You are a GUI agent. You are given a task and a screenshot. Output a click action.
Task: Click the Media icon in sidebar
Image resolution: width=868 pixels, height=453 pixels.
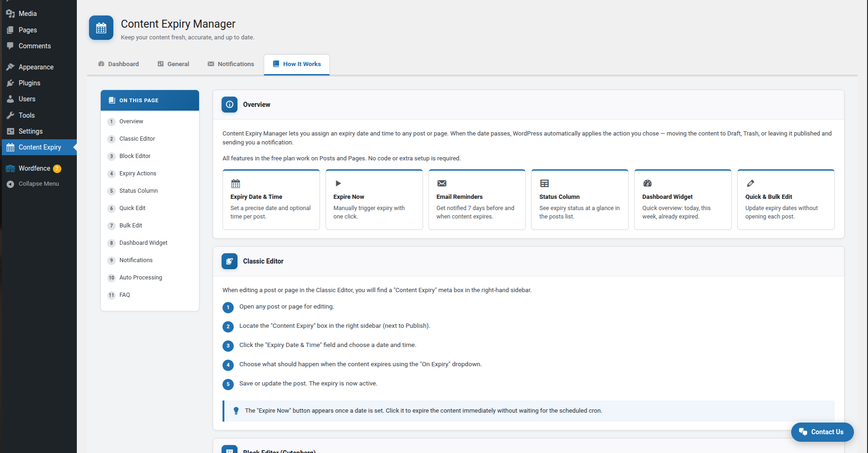10,14
